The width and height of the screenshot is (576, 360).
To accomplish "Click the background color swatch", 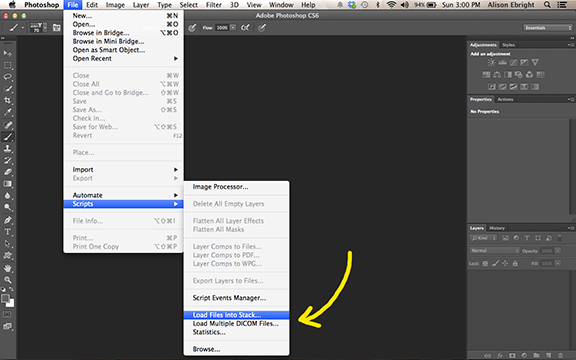I will 11,304.
